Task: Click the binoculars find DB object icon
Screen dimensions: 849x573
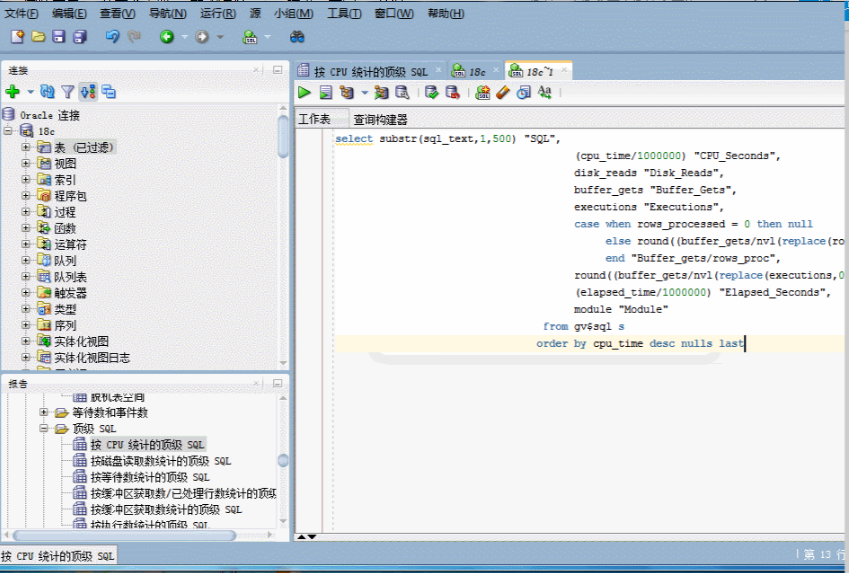Action: point(297,36)
